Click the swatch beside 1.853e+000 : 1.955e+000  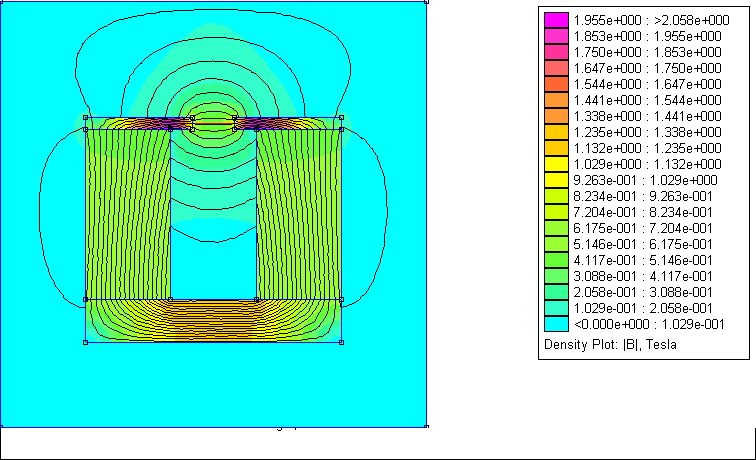tap(556, 36)
